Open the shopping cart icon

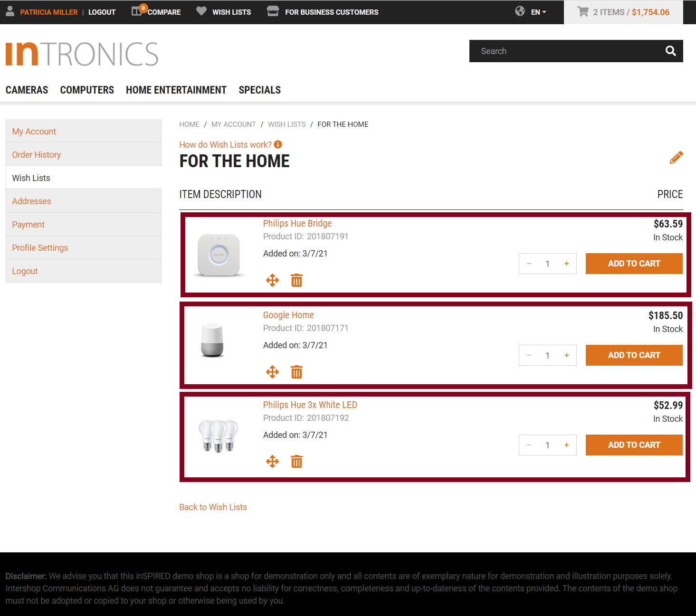pos(583,11)
